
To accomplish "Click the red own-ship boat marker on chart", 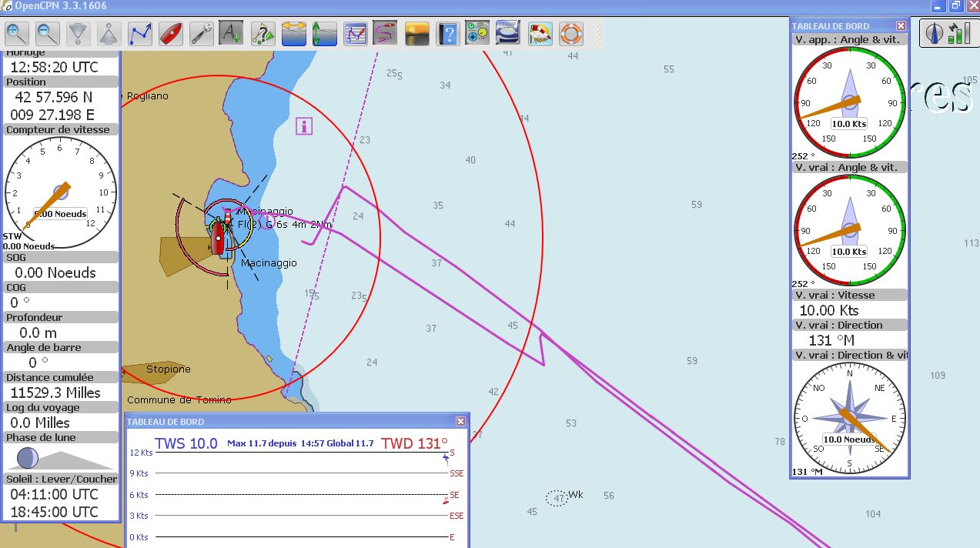I will click(x=218, y=236).
